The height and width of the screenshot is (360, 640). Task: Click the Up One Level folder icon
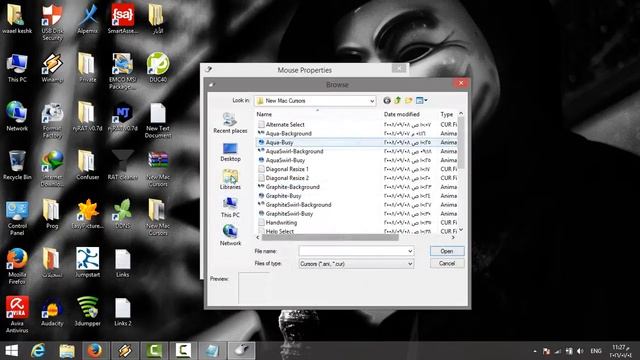[398, 100]
